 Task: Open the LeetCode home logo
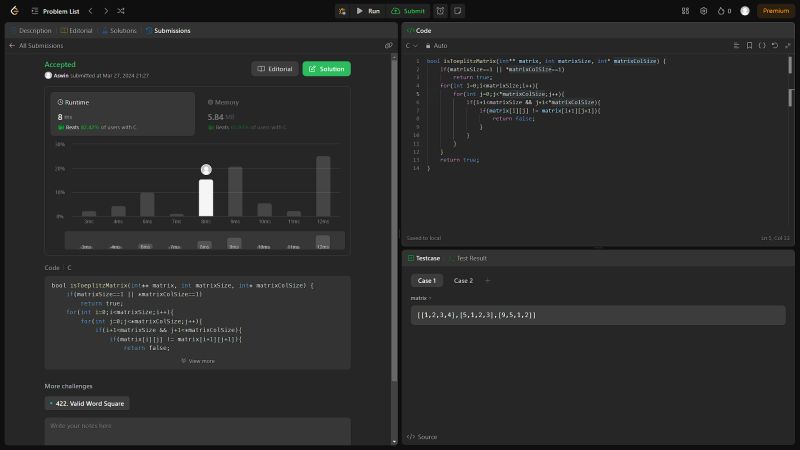pos(14,11)
